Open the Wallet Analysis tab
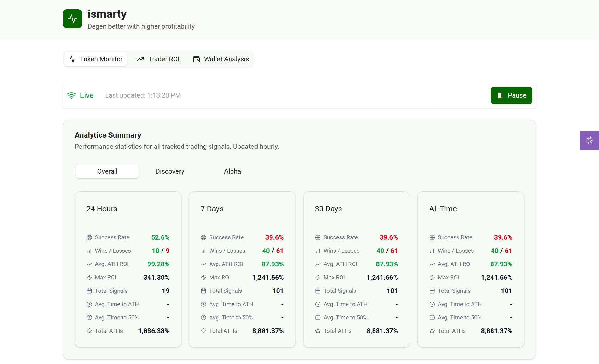This screenshot has height=364, width=599. pos(221,59)
